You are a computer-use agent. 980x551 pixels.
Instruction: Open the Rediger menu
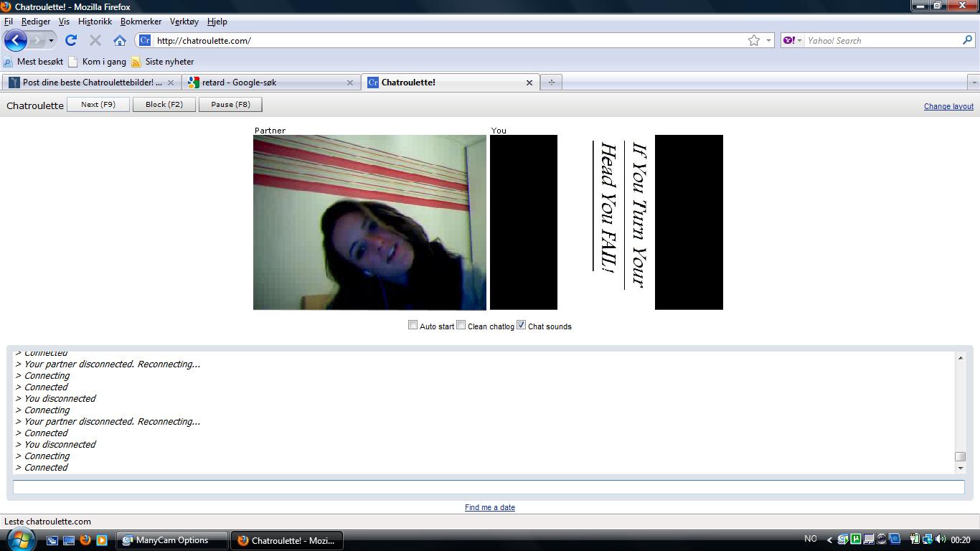tap(36, 22)
